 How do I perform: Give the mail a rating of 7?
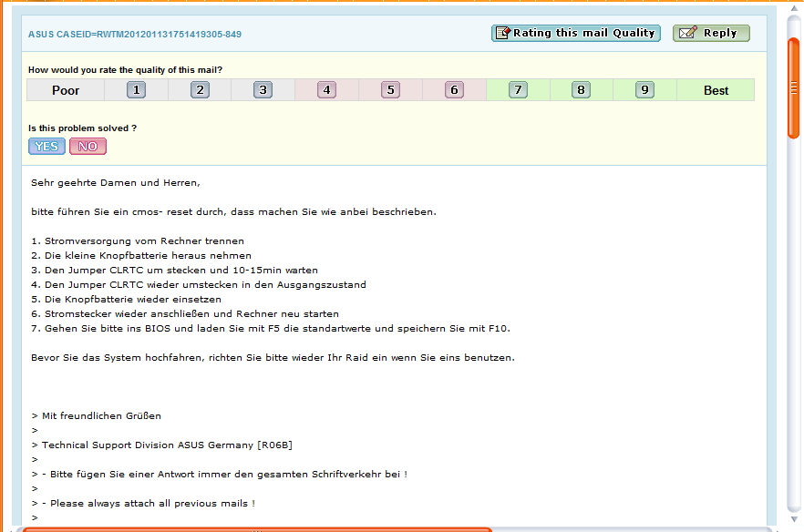pos(518,90)
